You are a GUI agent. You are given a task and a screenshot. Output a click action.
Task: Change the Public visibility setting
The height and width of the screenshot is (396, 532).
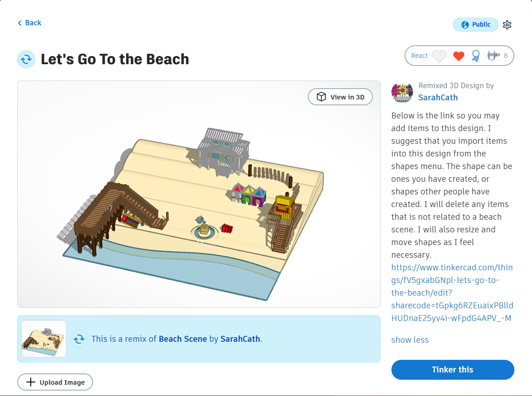point(476,25)
